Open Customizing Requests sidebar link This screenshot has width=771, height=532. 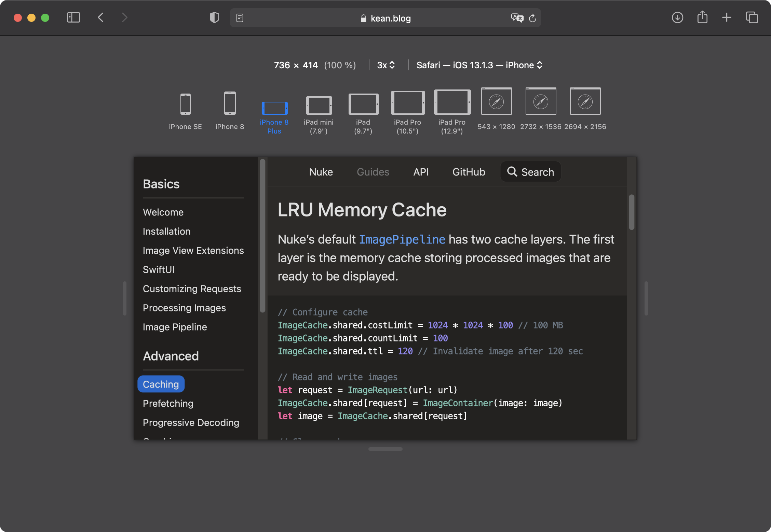coord(192,289)
